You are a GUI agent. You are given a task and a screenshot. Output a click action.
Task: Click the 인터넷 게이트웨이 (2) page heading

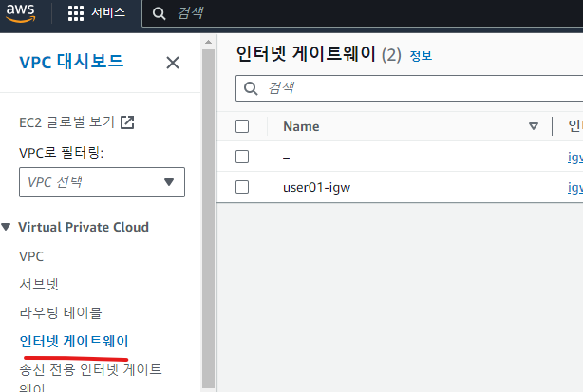319,54
